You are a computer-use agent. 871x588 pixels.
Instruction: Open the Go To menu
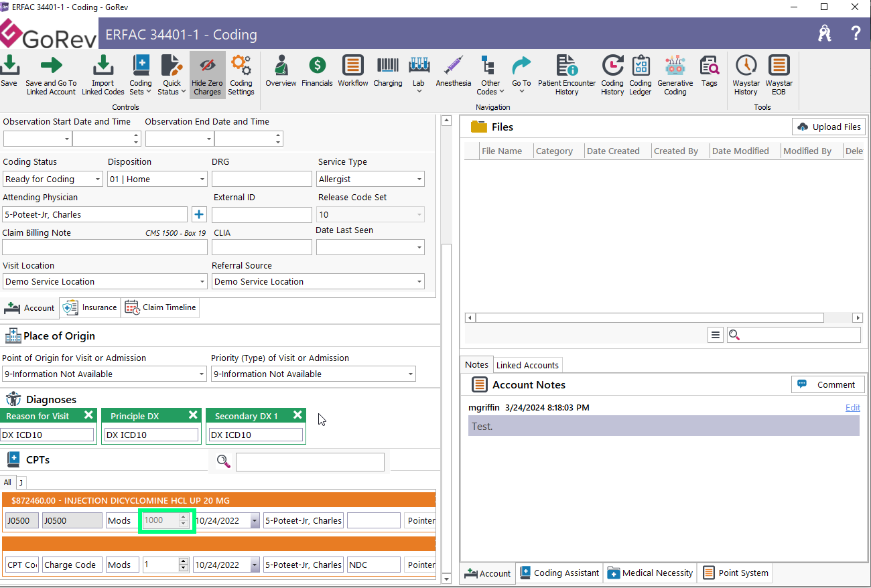point(521,75)
